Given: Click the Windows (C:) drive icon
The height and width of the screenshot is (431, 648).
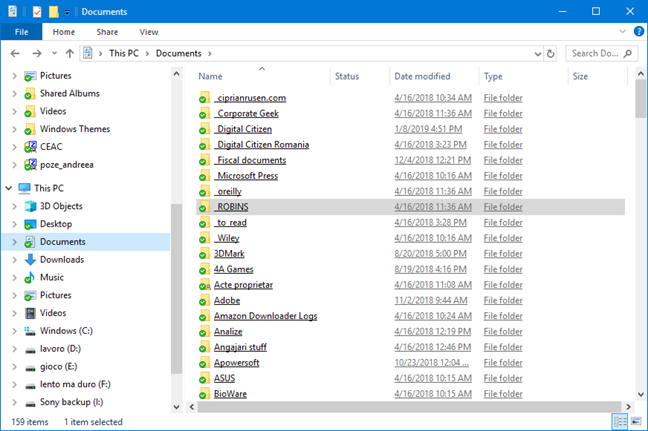Looking at the screenshot, I should coord(30,331).
